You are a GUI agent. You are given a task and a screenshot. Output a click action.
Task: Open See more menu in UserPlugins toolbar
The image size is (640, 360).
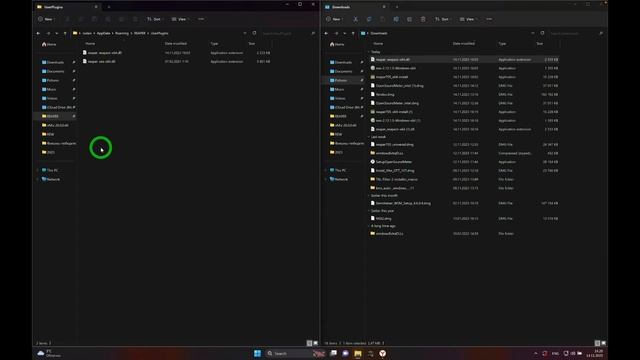201,19
